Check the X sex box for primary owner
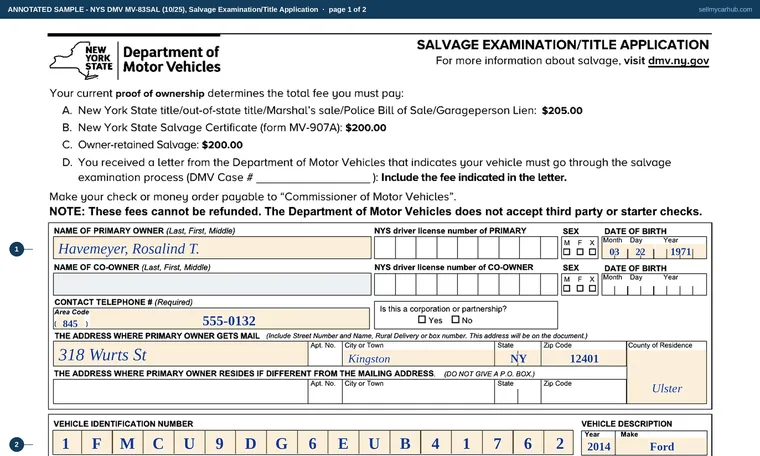Screen dimensions: 760x456 coord(592,252)
